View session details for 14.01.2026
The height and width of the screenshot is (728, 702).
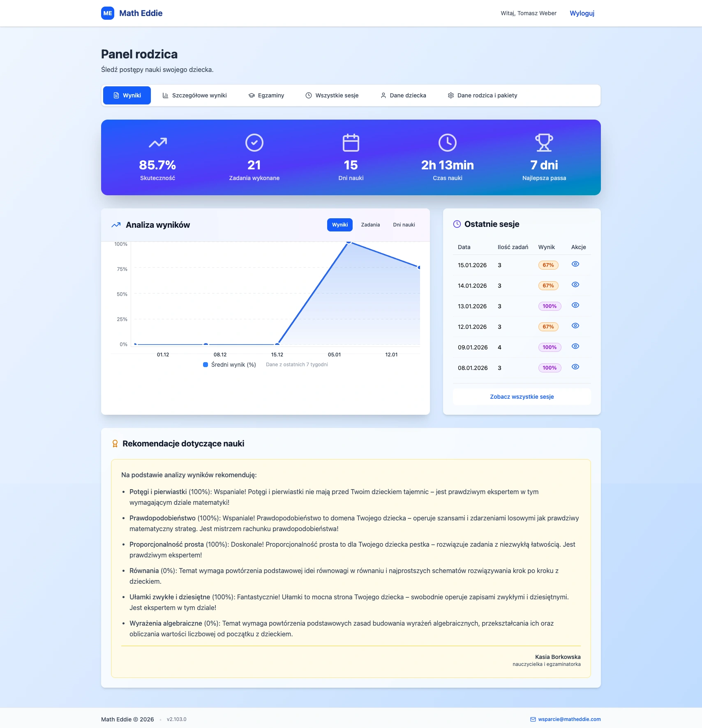tap(575, 284)
